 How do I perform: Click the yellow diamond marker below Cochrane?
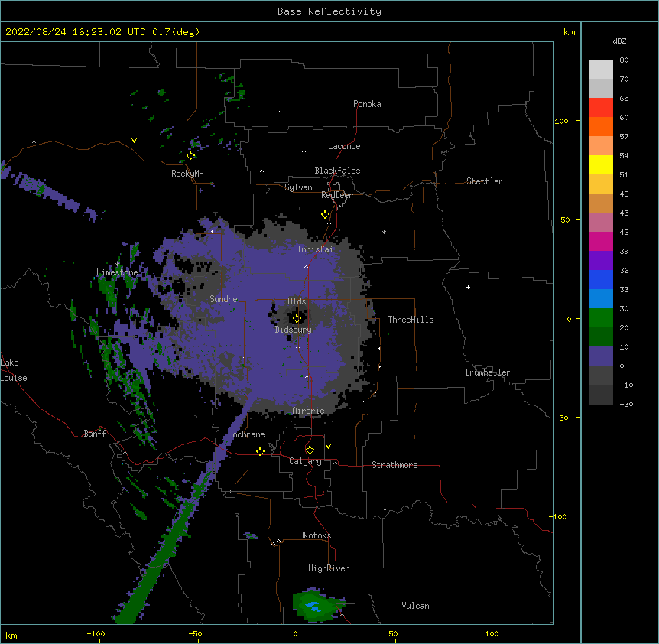point(260,451)
